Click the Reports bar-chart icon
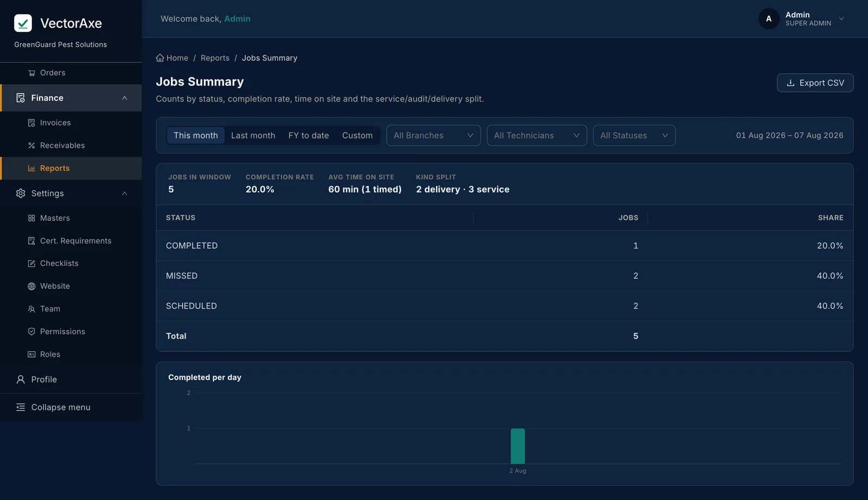 31,168
